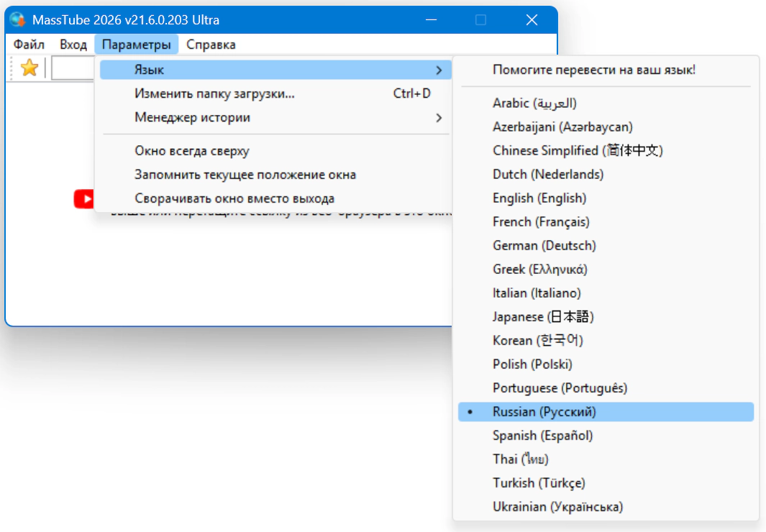Click the MassTube app icon in title bar

pyautogui.click(x=17, y=19)
